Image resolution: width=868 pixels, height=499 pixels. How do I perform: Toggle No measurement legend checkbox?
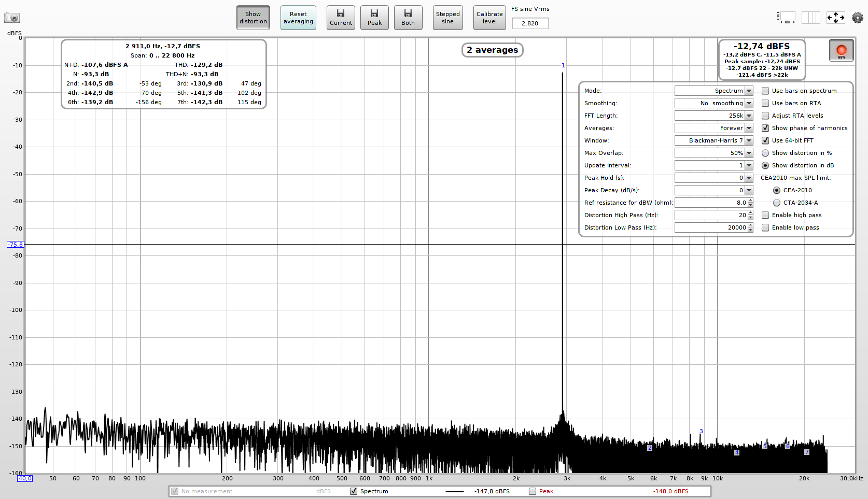[x=175, y=491]
